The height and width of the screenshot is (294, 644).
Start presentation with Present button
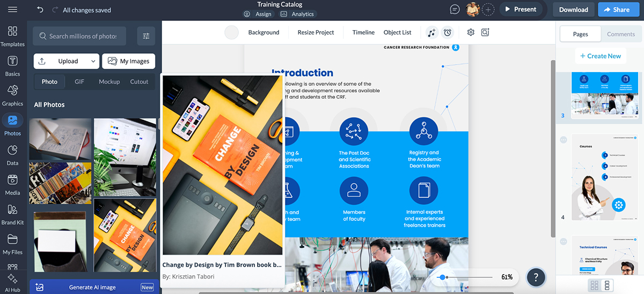[x=520, y=9]
